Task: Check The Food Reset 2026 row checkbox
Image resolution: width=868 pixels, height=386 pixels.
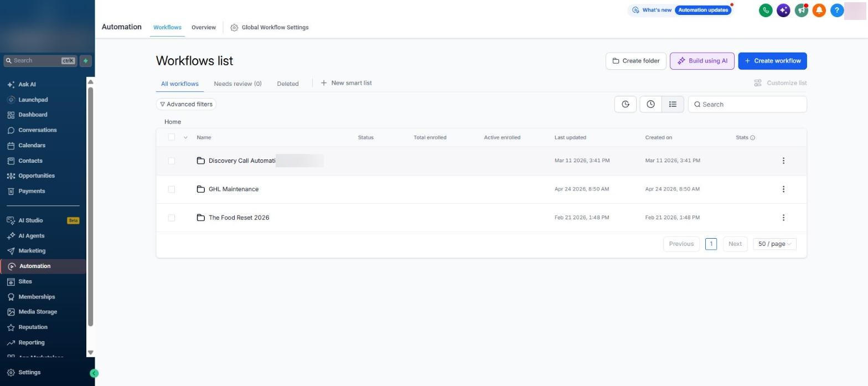Action: [x=172, y=218]
